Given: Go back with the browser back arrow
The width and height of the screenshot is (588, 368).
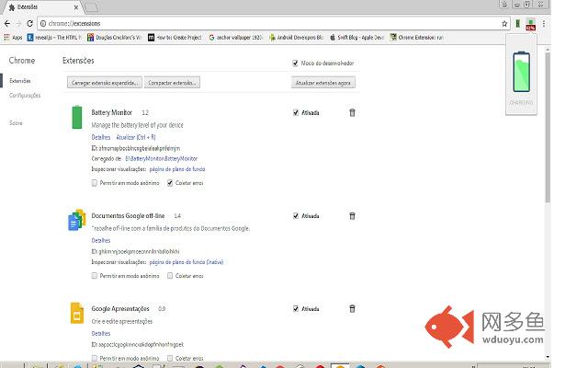Looking at the screenshot, I should 7,23.
